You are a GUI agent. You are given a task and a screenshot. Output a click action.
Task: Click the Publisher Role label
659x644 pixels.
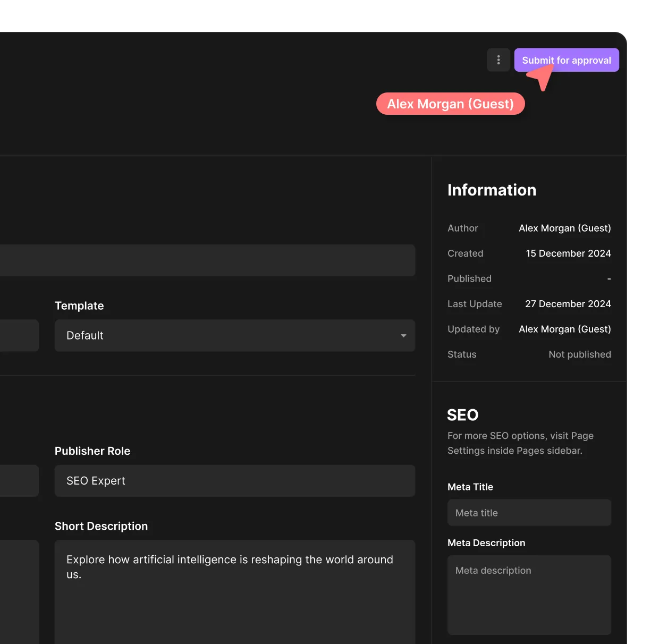(x=92, y=451)
